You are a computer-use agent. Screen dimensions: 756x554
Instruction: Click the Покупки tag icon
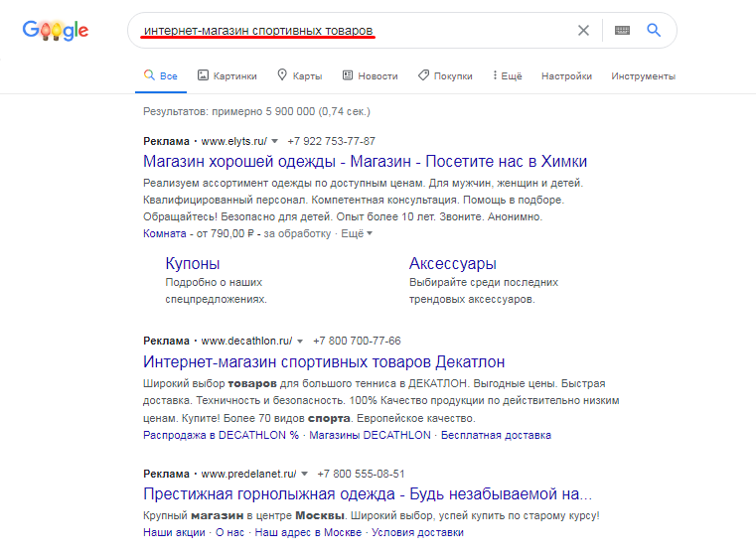tap(423, 75)
